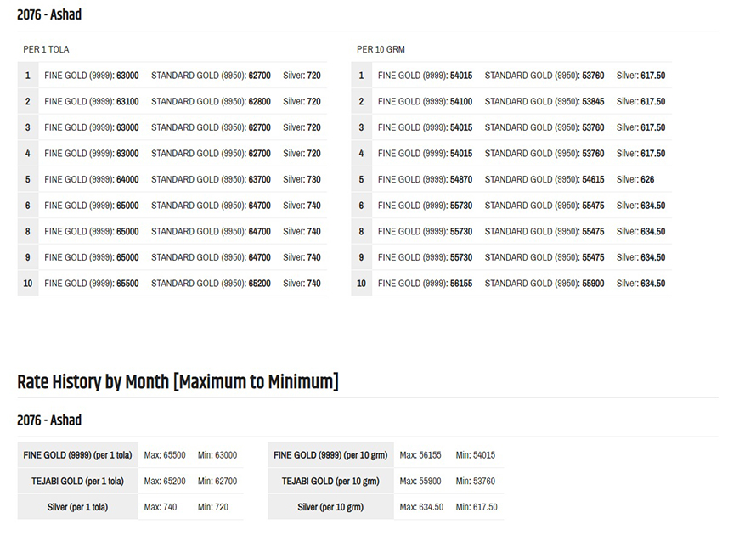Click fine gold value 65500 in tola table
The width and height of the screenshot is (756, 535).
click(x=127, y=284)
